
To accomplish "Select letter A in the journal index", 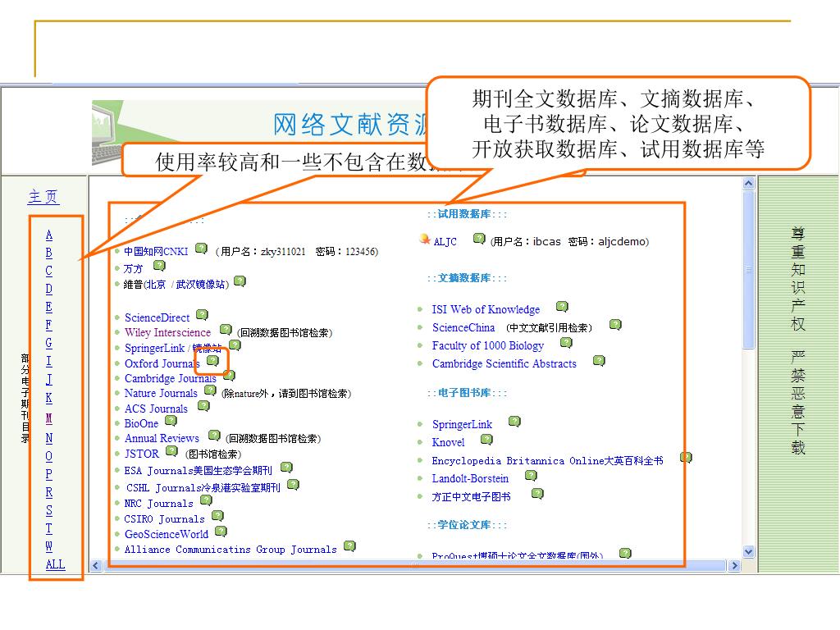I will coord(48,235).
